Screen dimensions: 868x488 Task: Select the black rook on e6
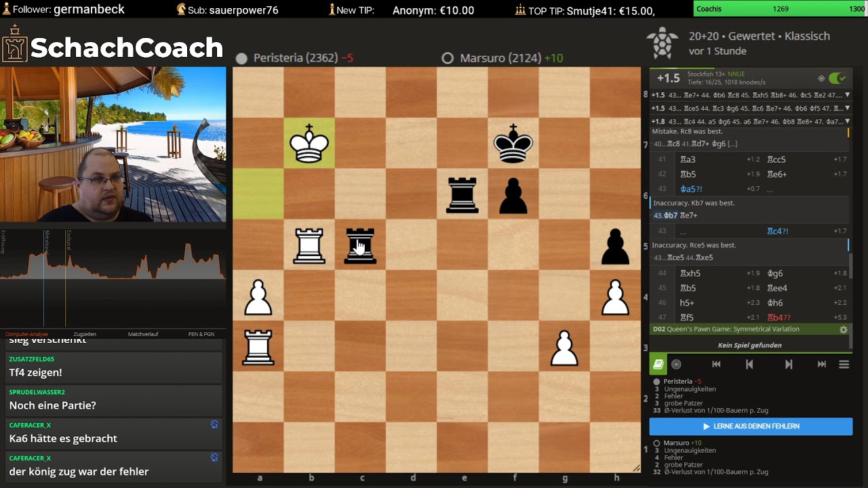point(462,194)
